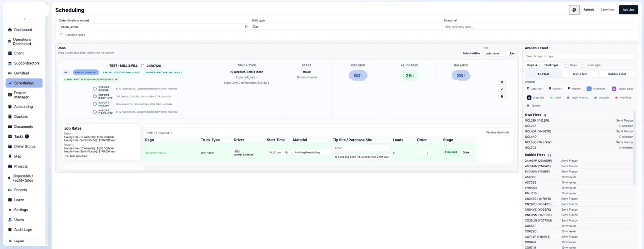Open the Operations Dashboard menu item
The width and height of the screenshot is (644, 249).
(x=25, y=42)
